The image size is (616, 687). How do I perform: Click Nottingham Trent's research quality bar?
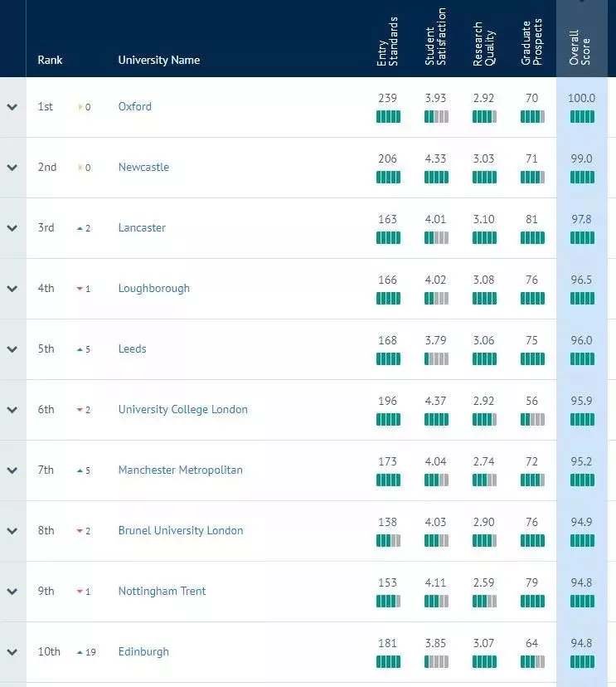pyautogui.click(x=485, y=601)
